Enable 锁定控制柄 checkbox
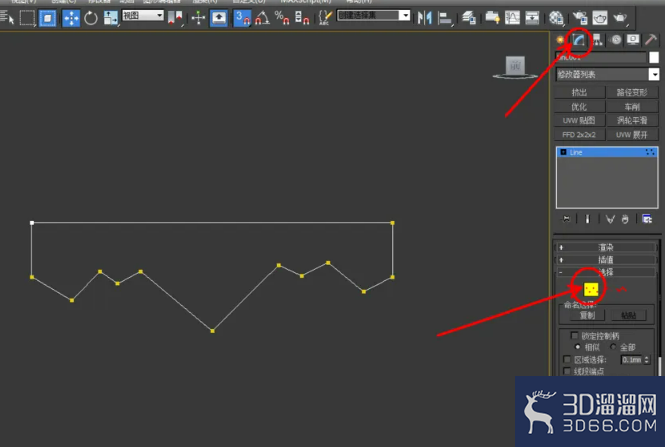Viewport: 665px width, 447px height. [x=574, y=335]
